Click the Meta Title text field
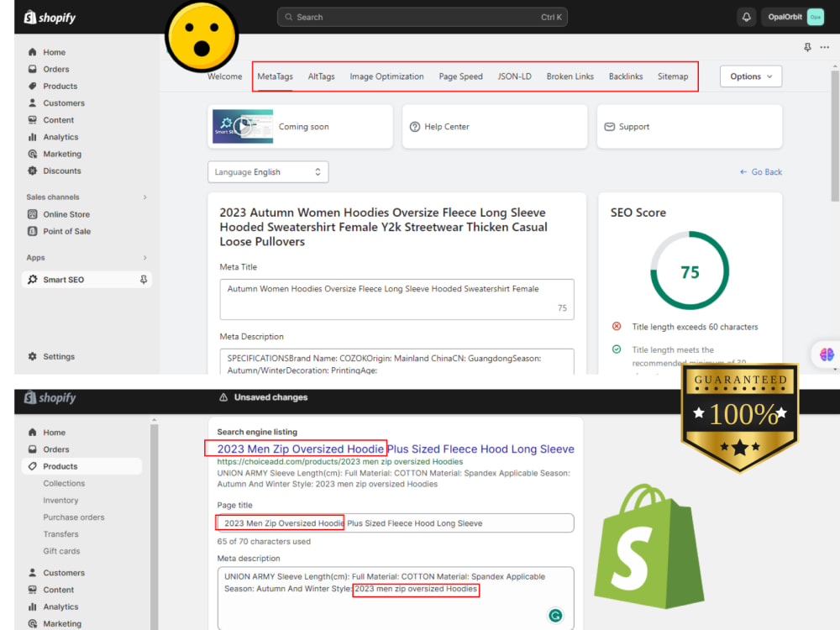This screenshot has height=630, width=840. pyautogui.click(x=396, y=299)
